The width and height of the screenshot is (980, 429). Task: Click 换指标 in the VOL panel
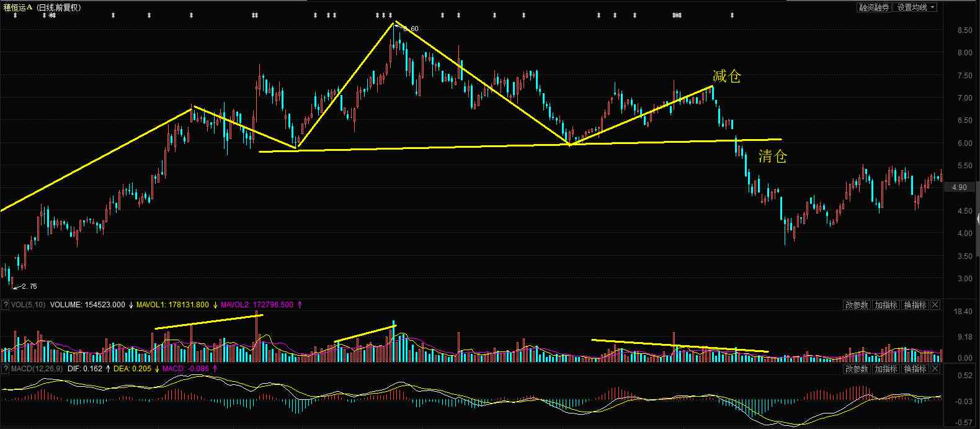click(x=915, y=305)
